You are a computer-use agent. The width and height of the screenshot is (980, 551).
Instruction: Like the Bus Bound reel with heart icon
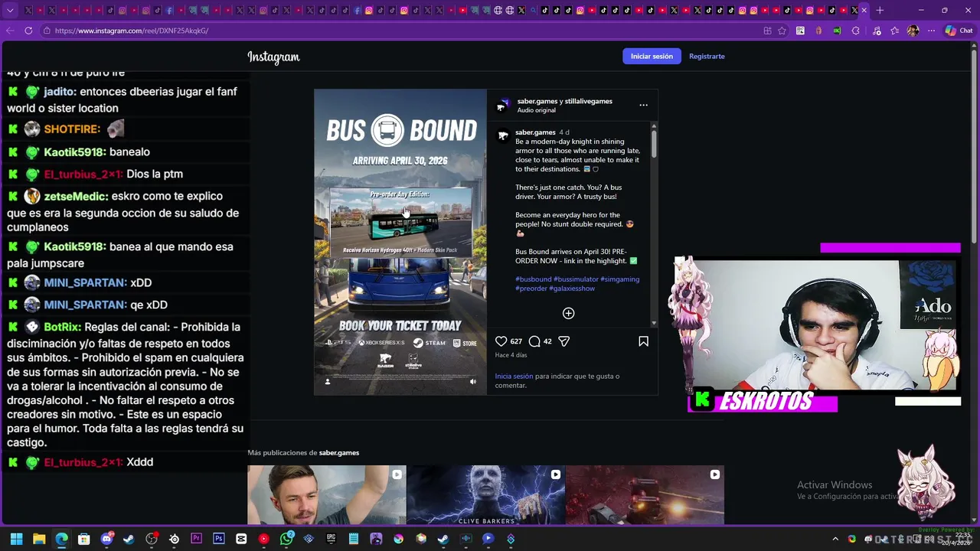pos(501,341)
